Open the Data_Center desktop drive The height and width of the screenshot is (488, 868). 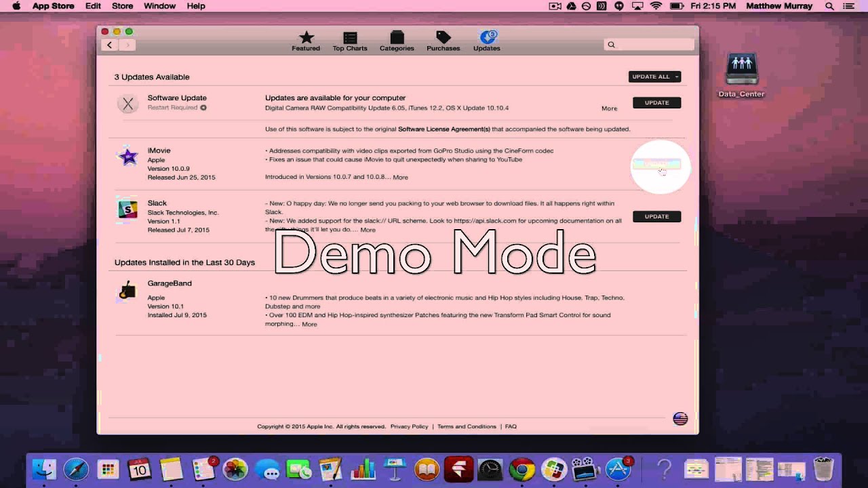[x=741, y=75]
